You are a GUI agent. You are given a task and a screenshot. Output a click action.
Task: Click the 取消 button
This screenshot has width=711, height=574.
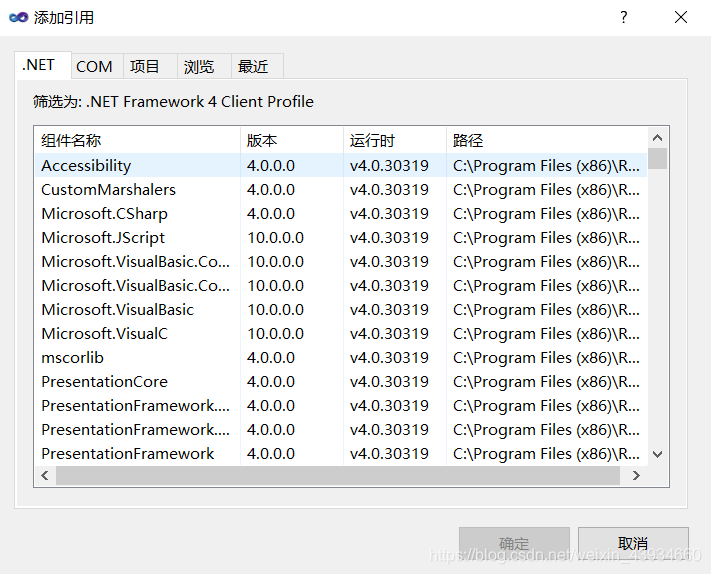(x=633, y=543)
